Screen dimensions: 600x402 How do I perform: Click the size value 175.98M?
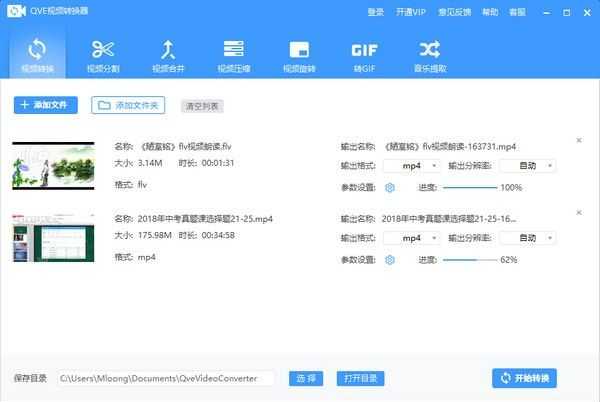click(x=155, y=235)
